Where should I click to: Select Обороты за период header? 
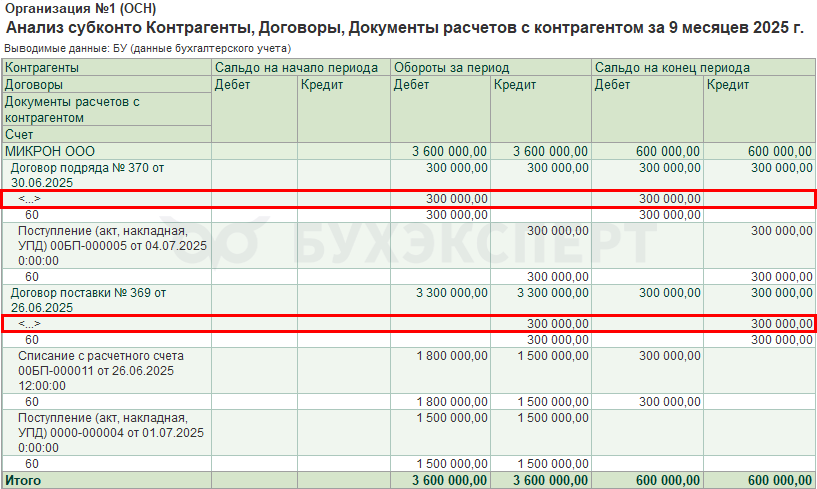[x=491, y=67]
